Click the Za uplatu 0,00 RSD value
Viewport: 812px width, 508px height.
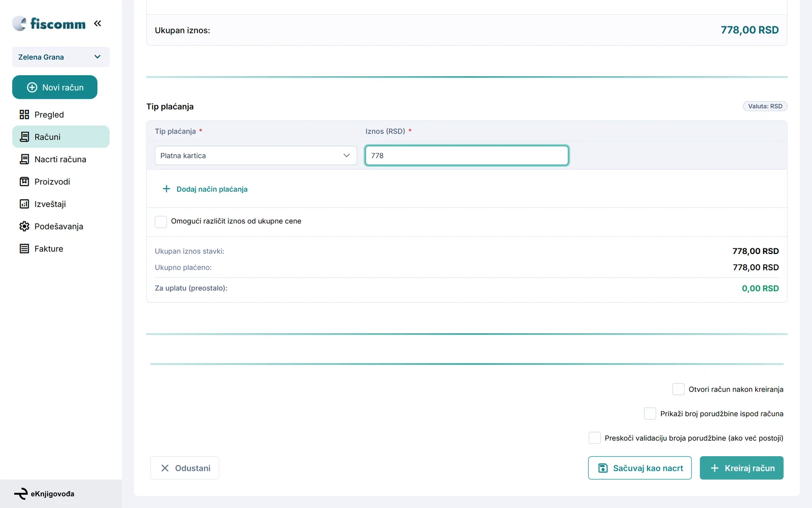(760, 288)
